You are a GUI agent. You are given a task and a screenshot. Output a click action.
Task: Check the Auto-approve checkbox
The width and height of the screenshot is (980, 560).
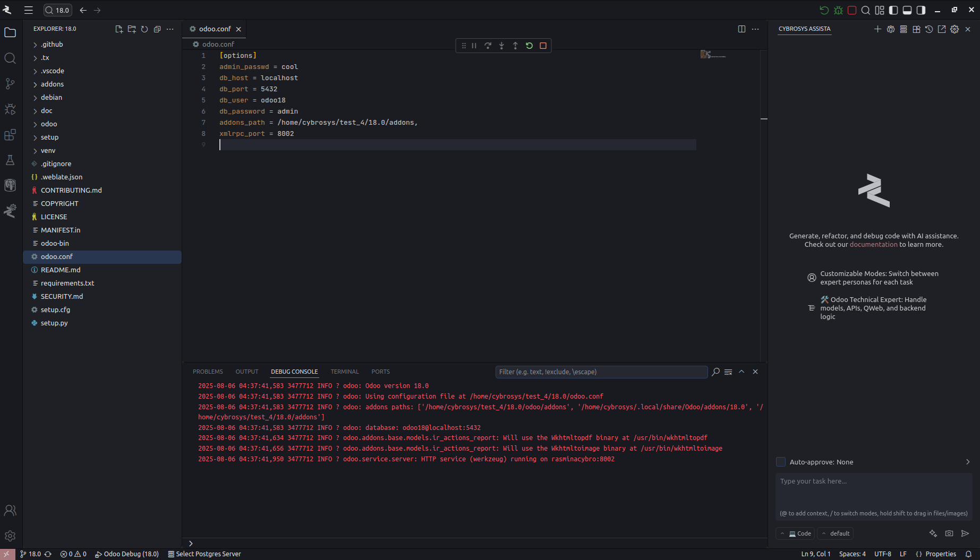781,462
